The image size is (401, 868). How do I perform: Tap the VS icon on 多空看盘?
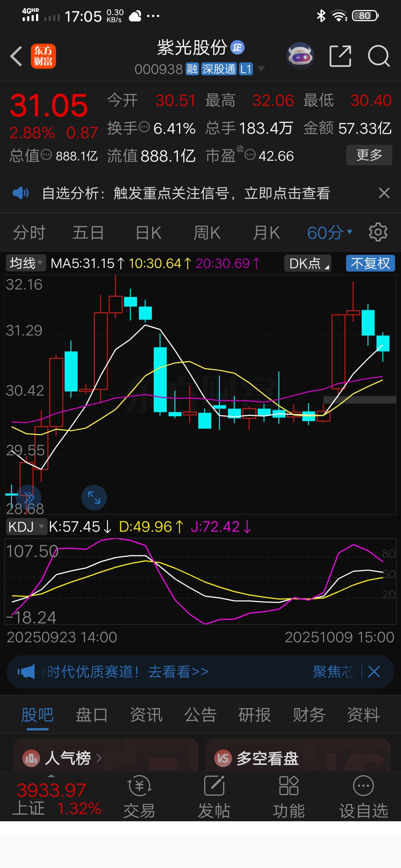tap(223, 758)
